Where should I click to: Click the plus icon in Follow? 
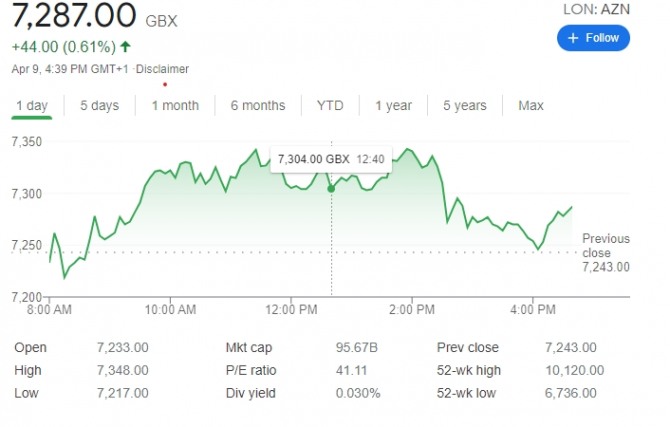point(573,38)
